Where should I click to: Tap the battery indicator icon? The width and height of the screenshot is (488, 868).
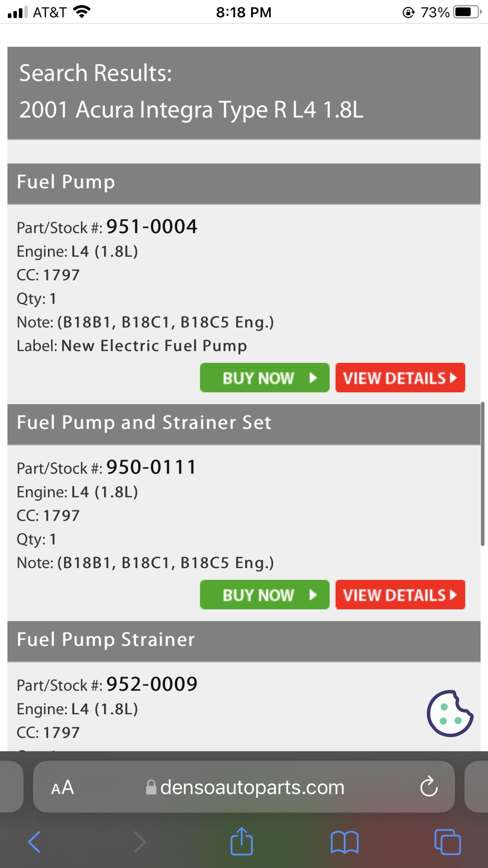tap(467, 12)
